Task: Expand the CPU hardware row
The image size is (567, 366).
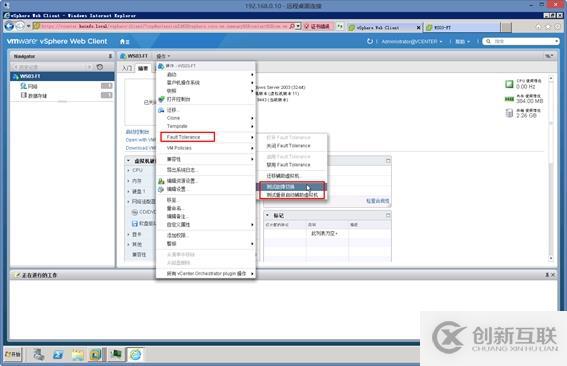Action: pyautogui.click(x=129, y=170)
